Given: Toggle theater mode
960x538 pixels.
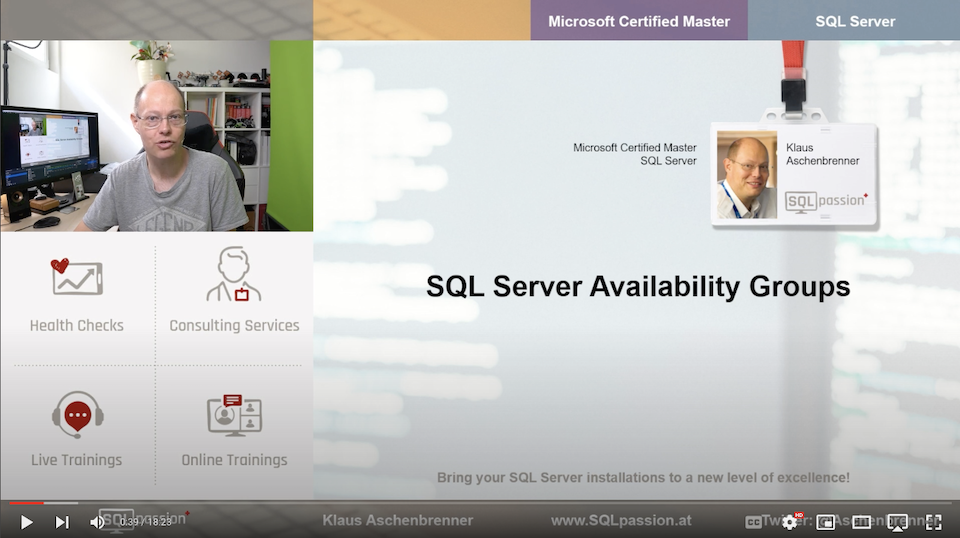Looking at the screenshot, I should (x=861, y=522).
